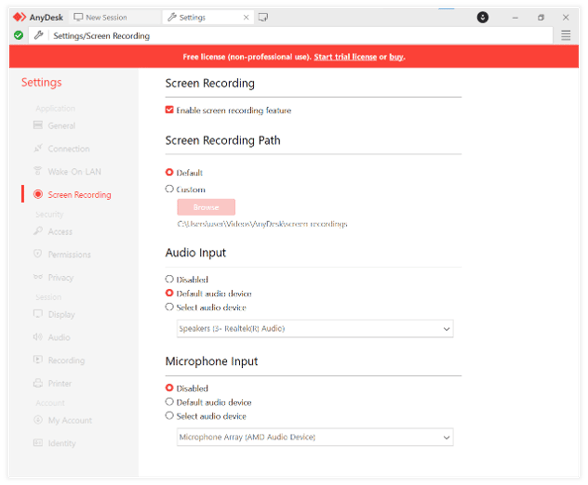Click the green connection status icon

(18, 36)
